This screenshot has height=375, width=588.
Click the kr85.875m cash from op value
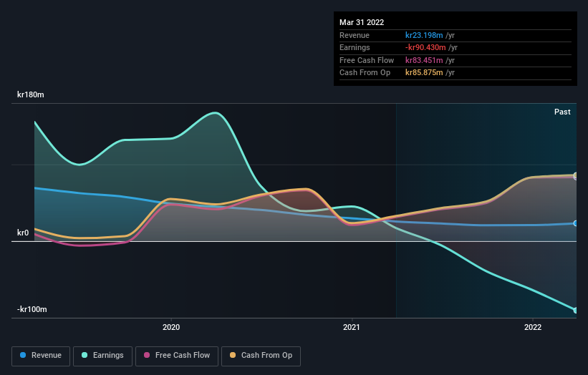424,73
